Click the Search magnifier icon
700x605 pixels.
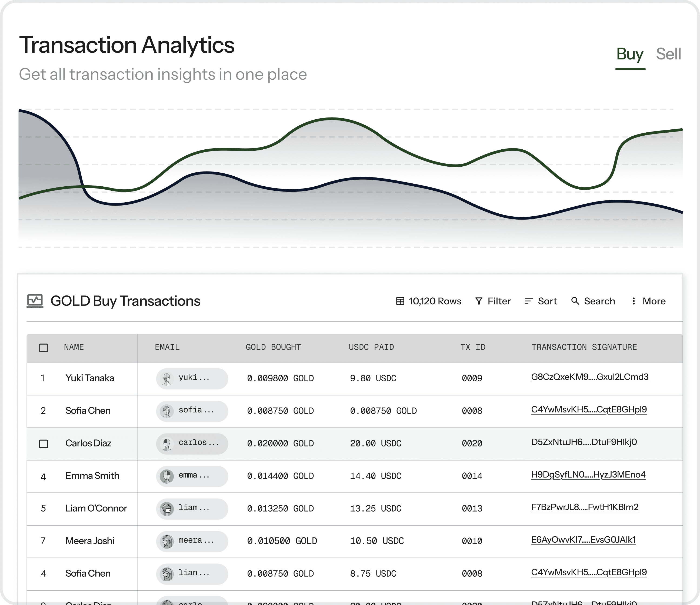[x=575, y=301]
